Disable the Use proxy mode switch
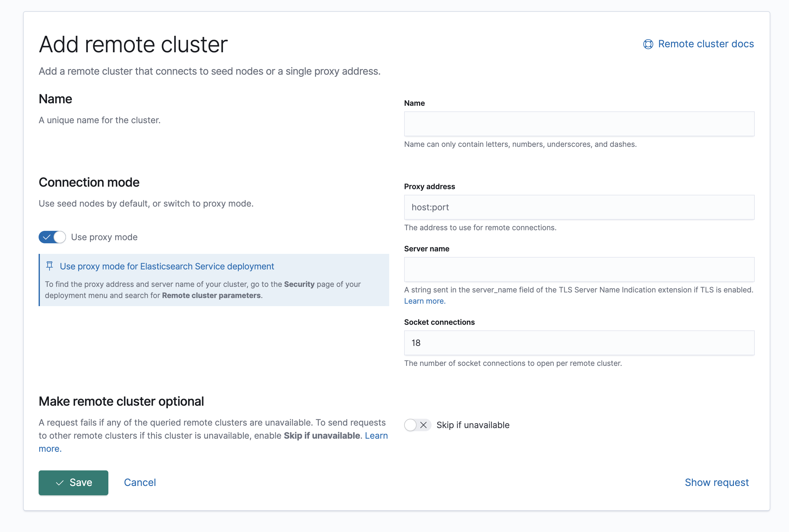The width and height of the screenshot is (789, 532). tap(52, 237)
